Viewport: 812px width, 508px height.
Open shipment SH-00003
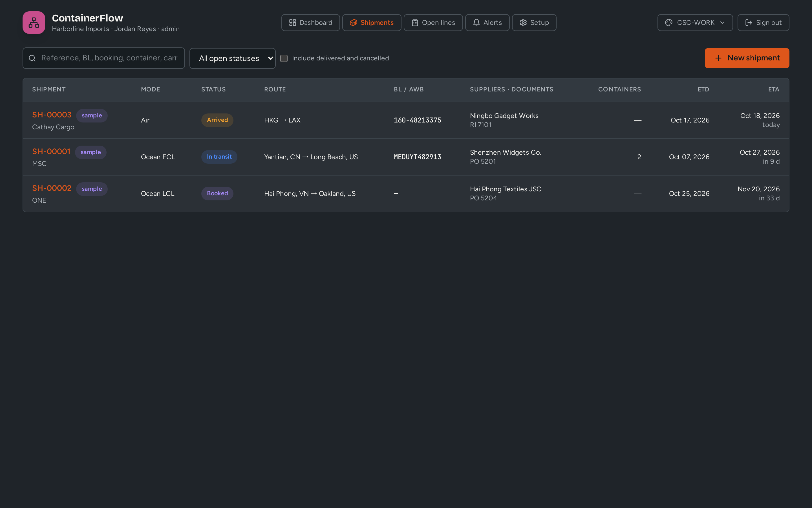click(x=52, y=115)
